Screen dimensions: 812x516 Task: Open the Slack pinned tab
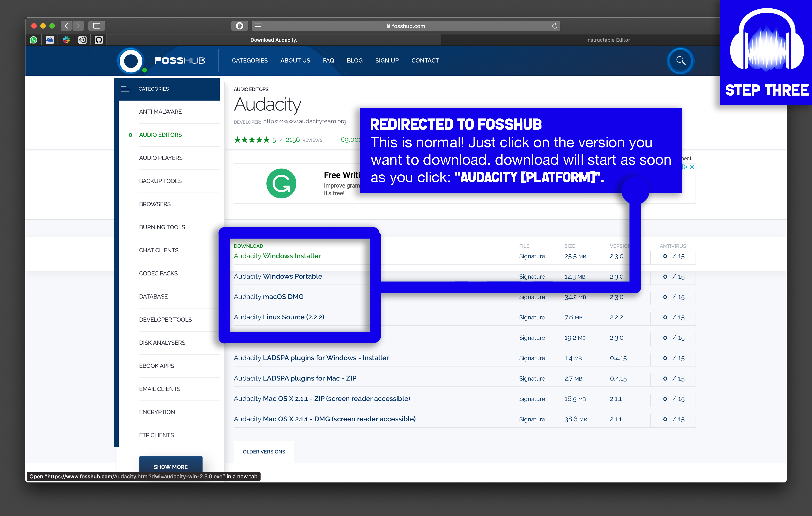click(66, 40)
